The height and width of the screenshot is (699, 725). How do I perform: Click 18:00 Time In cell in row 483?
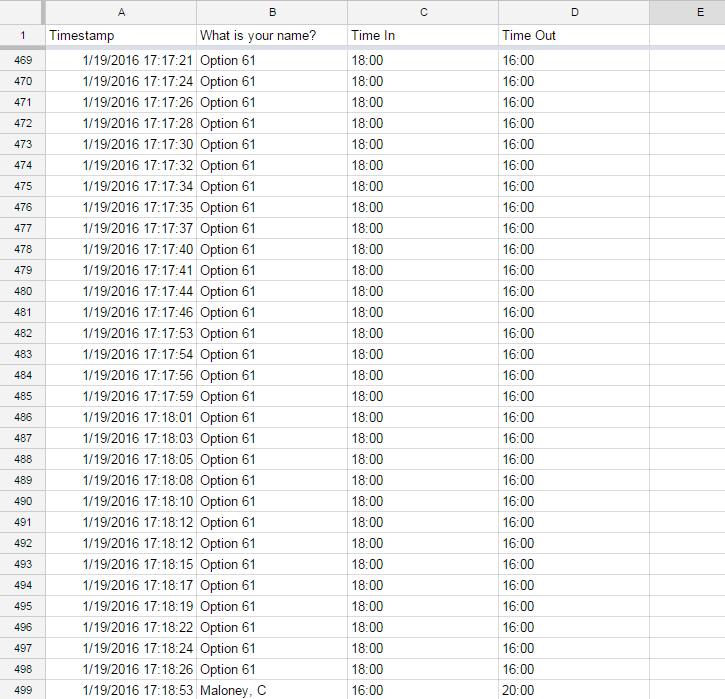tap(423, 354)
